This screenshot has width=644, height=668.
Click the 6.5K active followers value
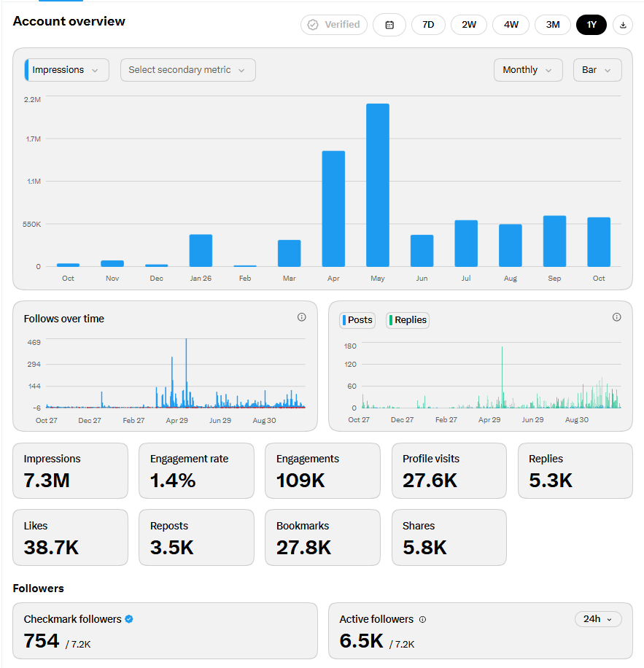[361, 641]
